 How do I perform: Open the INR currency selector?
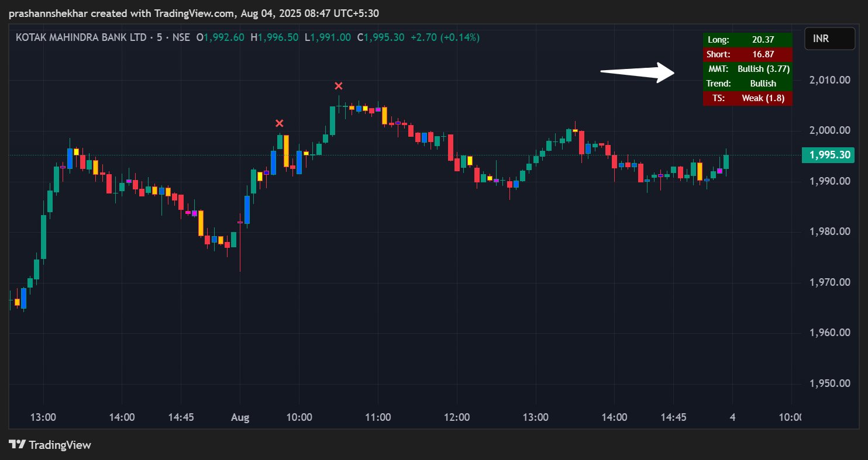pos(828,39)
